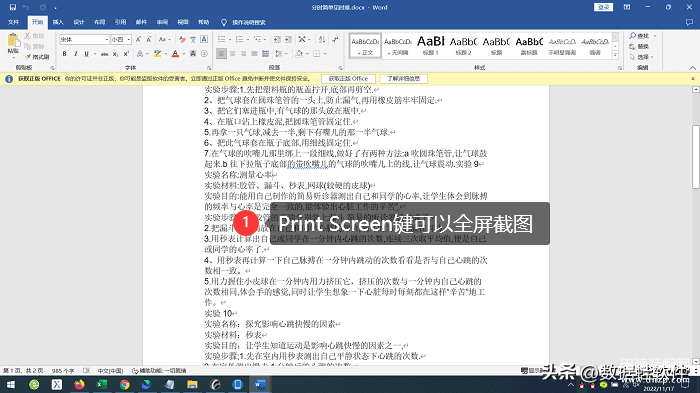Click the Clear Formatting eraser icon
Viewport: 700px width, 393px height.
pos(182,39)
